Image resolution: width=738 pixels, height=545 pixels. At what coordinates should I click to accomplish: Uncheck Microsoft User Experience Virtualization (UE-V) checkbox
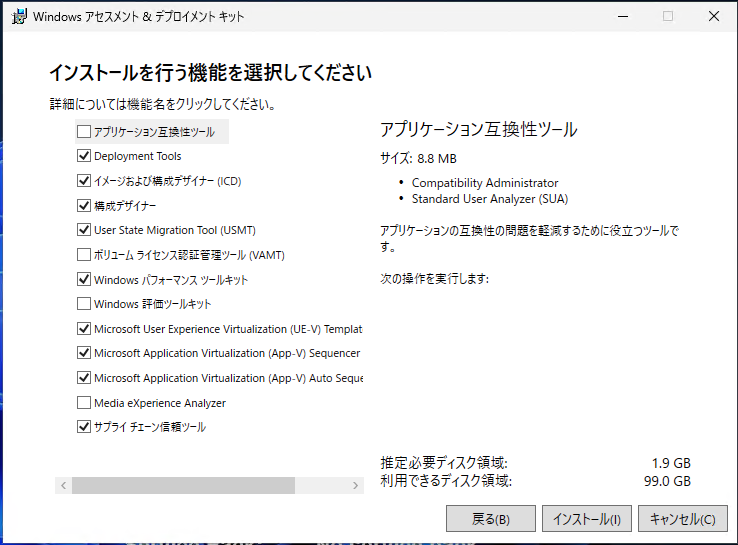tap(84, 329)
